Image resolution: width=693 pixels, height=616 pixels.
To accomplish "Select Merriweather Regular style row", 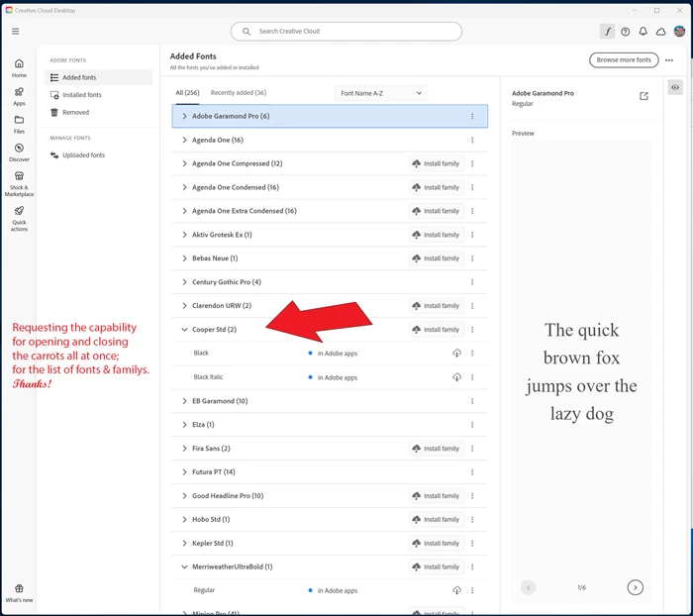I will point(330,590).
